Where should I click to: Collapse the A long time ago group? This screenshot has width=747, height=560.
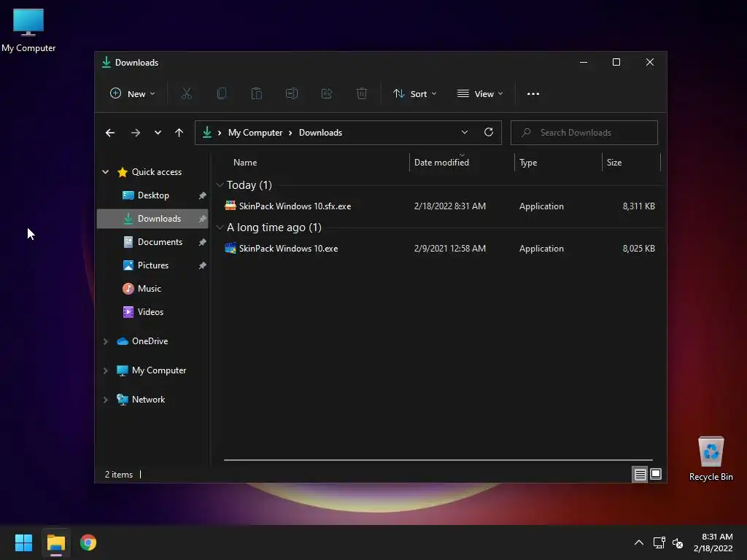pos(220,227)
